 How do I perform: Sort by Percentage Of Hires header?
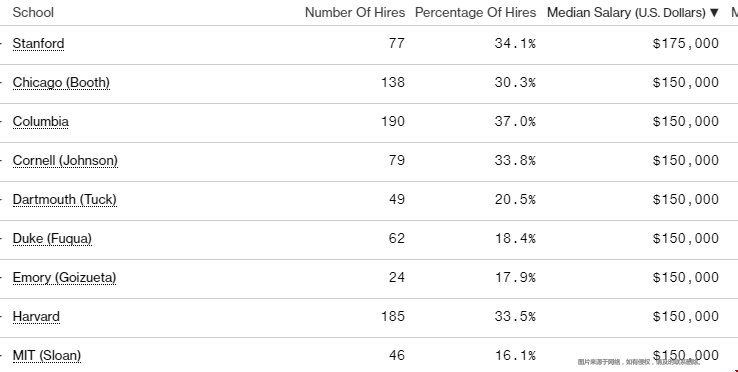(x=475, y=12)
